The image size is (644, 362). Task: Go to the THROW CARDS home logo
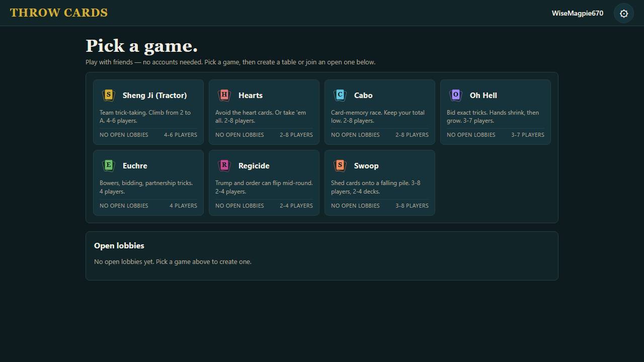(59, 13)
